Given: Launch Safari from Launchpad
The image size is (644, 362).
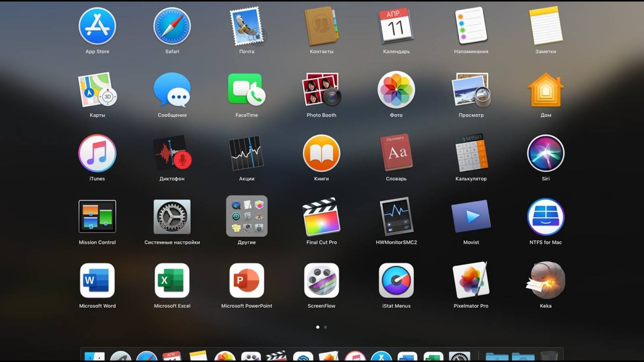Looking at the screenshot, I should click(172, 26).
